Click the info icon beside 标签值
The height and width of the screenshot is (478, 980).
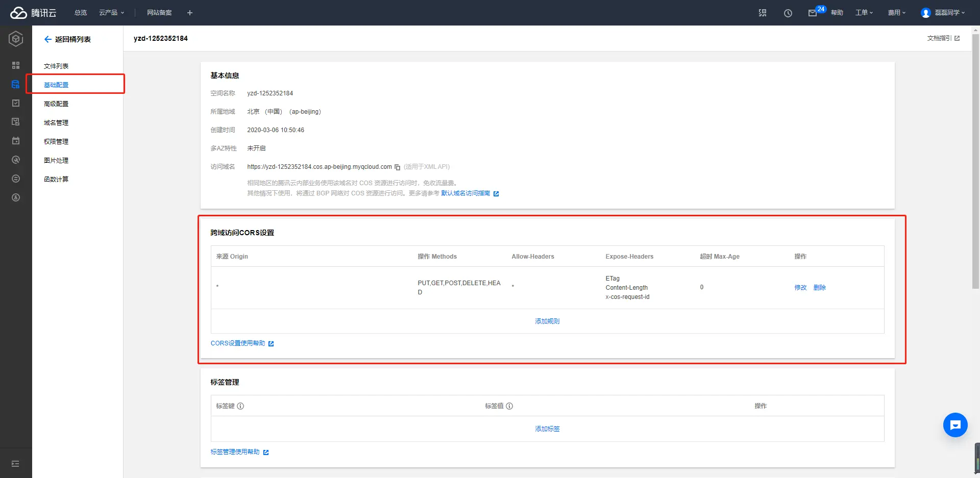tap(509, 406)
